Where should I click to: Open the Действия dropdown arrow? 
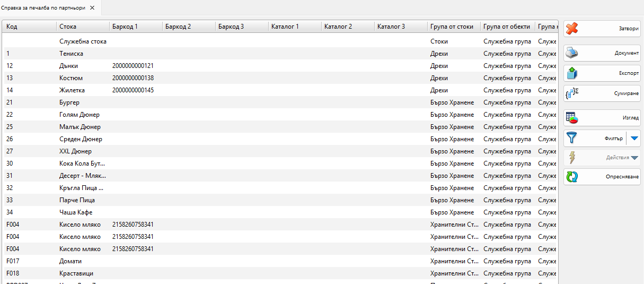click(634, 158)
